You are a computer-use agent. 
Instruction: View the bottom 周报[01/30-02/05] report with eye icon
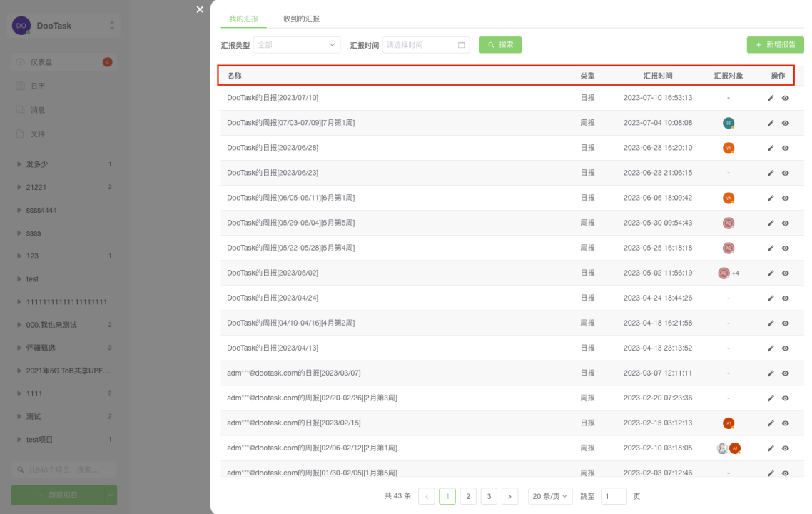click(785, 473)
